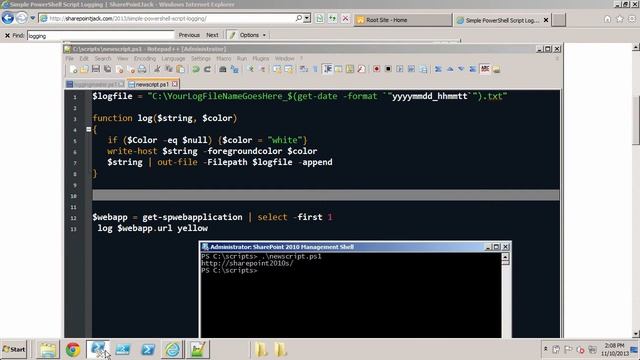Collapse the function fold marker at line 4
640x360 pixels.
pyautogui.click(x=89, y=129)
